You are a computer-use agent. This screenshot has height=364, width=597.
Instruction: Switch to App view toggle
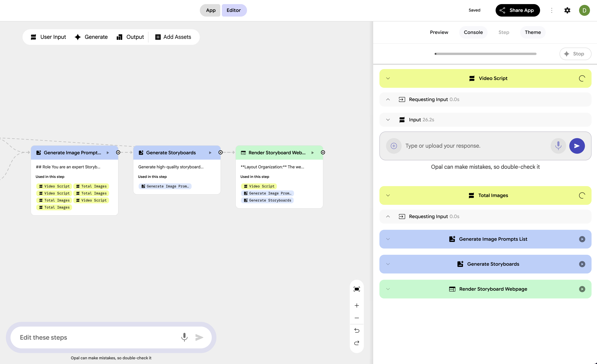coord(211,10)
